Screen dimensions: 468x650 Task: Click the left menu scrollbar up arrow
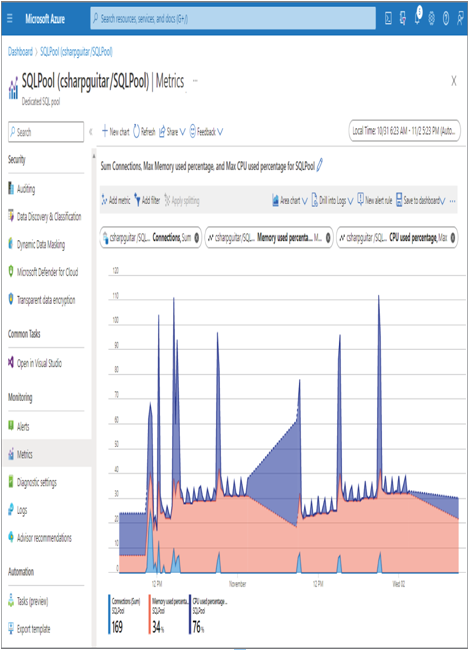click(x=94, y=156)
